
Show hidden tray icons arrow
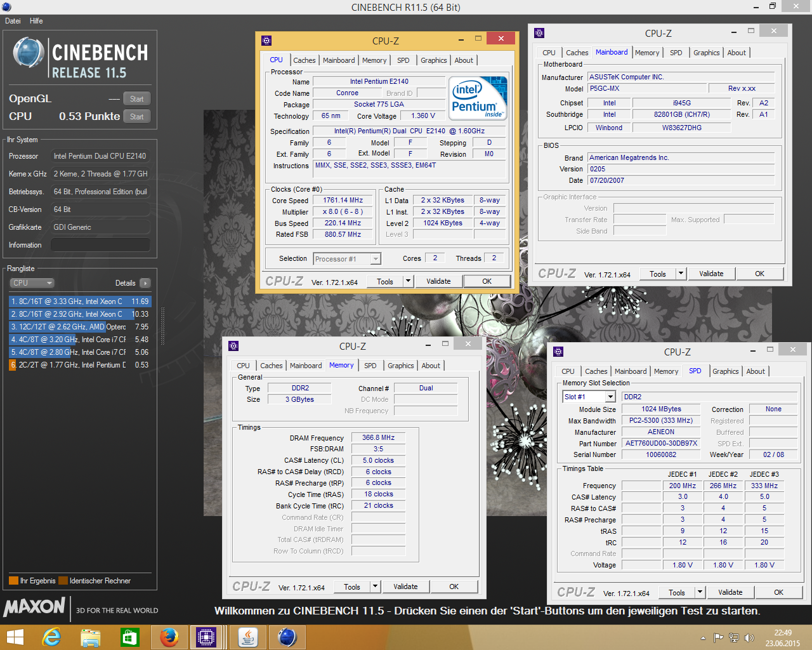coord(703,638)
